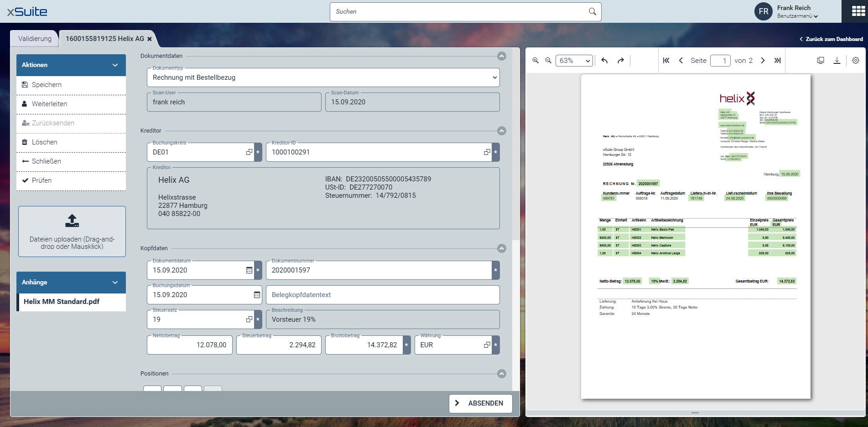Collapse the Kopfdaten section
The image size is (868, 427).
point(502,248)
